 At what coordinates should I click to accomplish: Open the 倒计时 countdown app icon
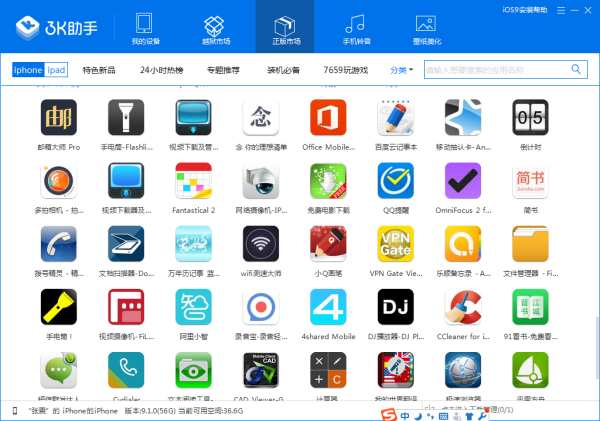pyautogui.click(x=530, y=117)
